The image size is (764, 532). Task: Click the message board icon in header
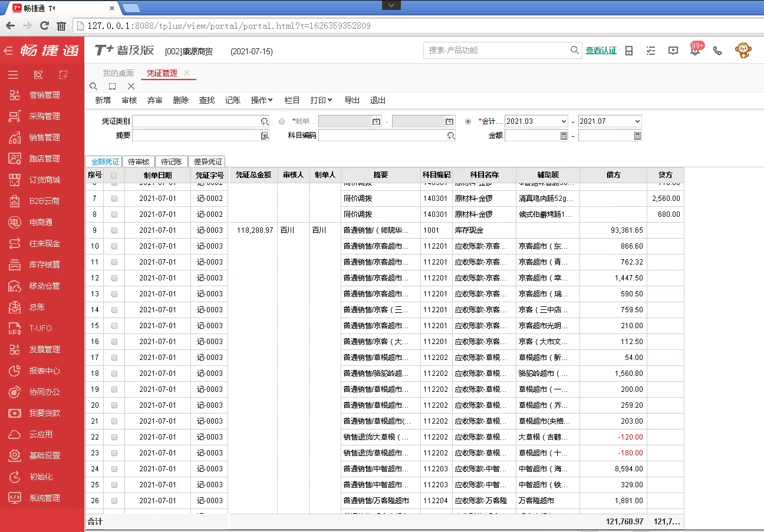tap(673, 51)
